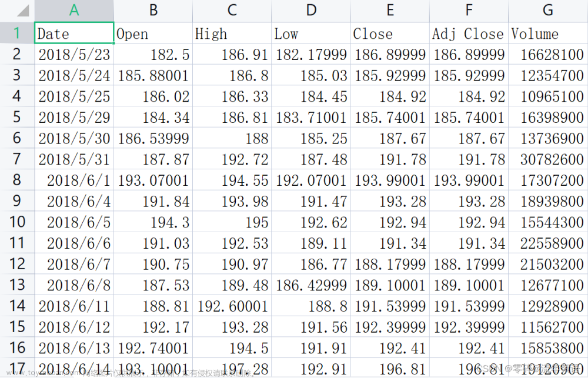Select column F header
This screenshot has height=378, width=588.
(x=469, y=11)
